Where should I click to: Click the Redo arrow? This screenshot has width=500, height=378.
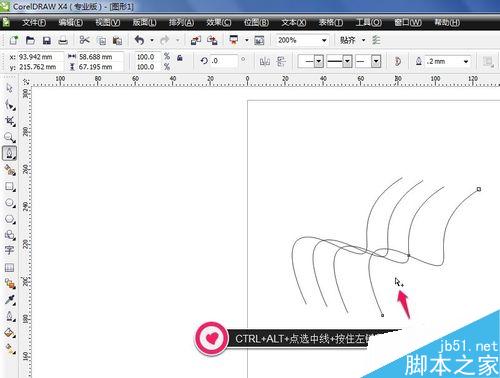pyautogui.click(x=164, y=40)
